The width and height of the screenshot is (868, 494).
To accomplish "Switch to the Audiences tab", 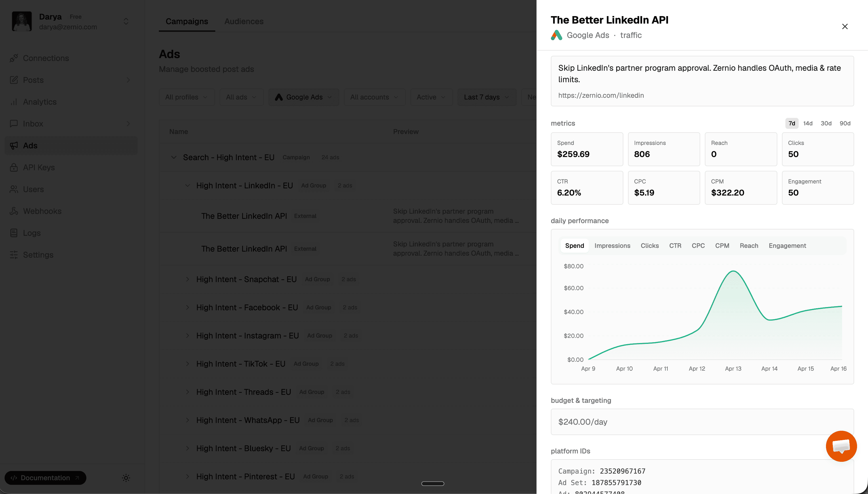I will [244, 21].
